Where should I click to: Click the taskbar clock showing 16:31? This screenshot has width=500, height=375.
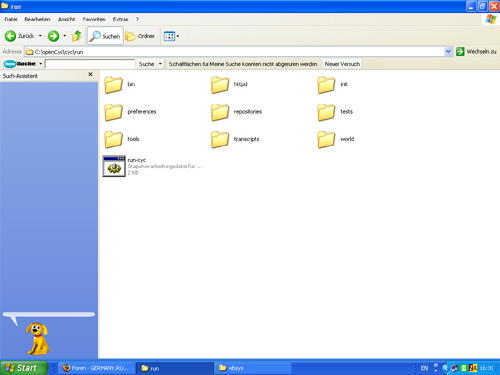487,368
